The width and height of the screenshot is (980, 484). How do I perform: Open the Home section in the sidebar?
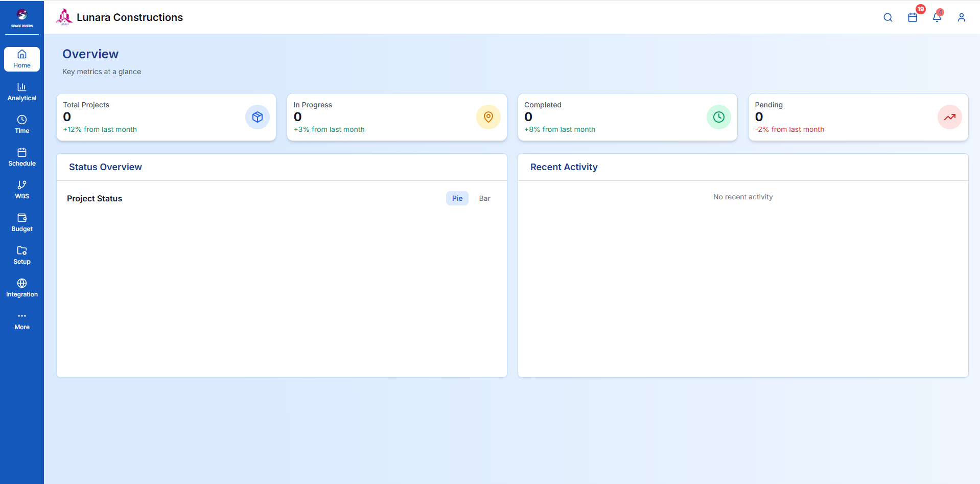point(21,59)
